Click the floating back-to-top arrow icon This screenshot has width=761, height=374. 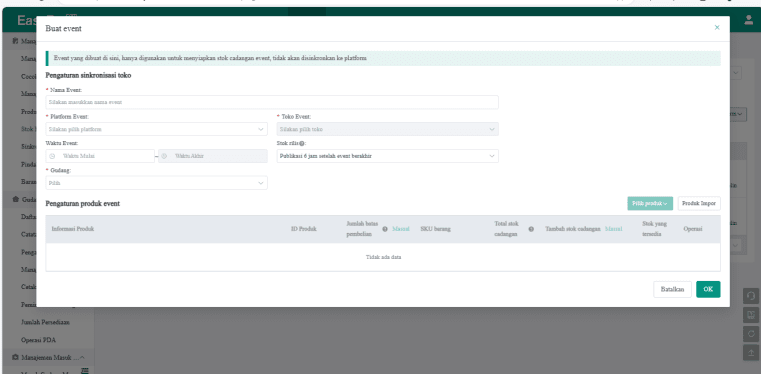(751, 353)
